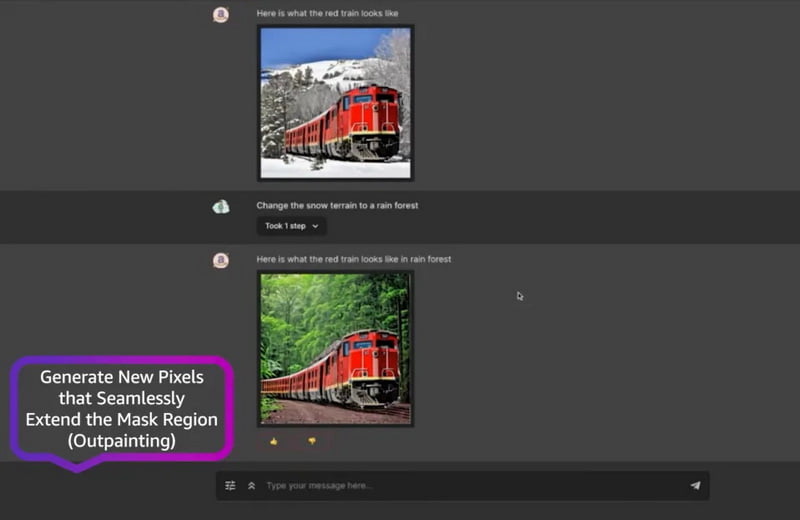Click the thumbs up feedback icon

click(274, 441)
